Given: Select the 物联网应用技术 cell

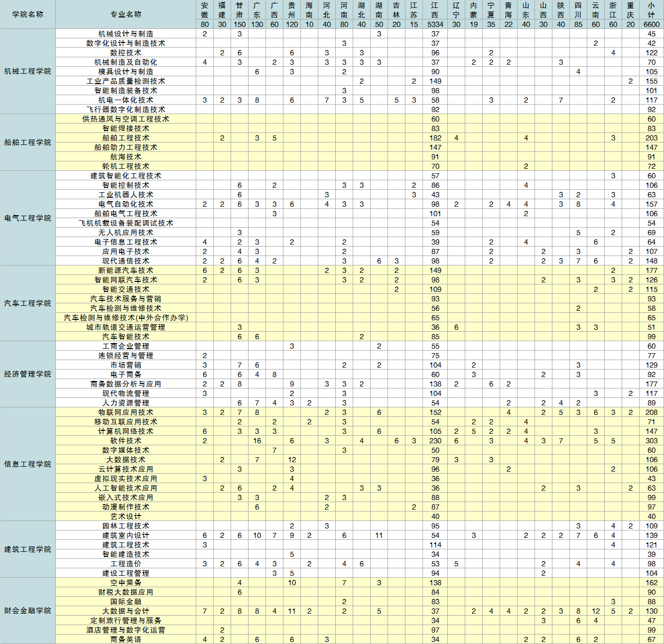Looking at the screenshot, I should point(126,412).
